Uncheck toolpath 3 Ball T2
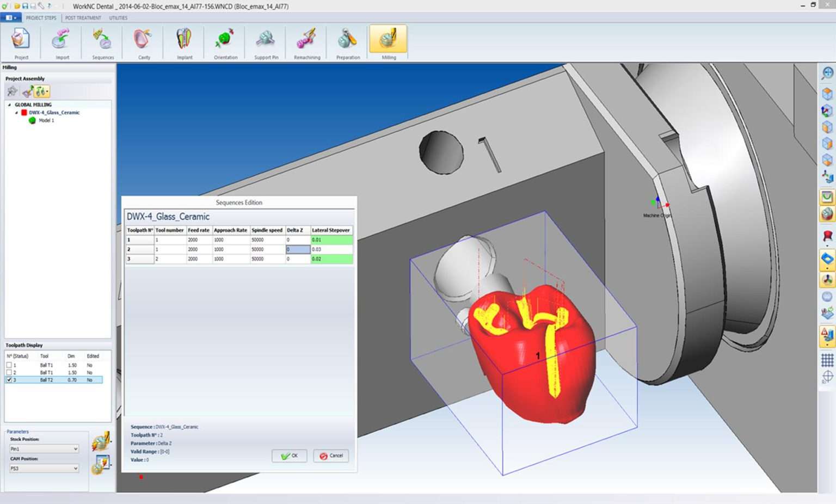The height and width of the screenshot is (504, 836). pyautogui.click(x=9, y=380)
